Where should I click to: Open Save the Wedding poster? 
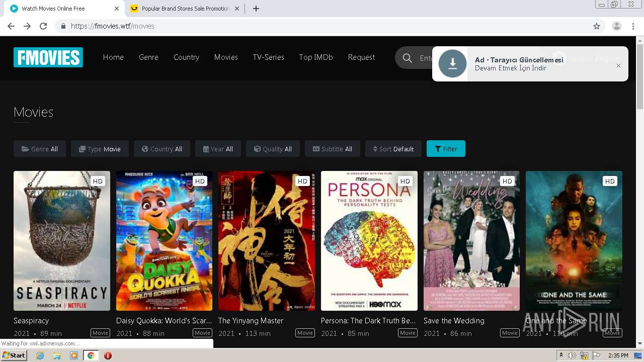click(471, 241)
